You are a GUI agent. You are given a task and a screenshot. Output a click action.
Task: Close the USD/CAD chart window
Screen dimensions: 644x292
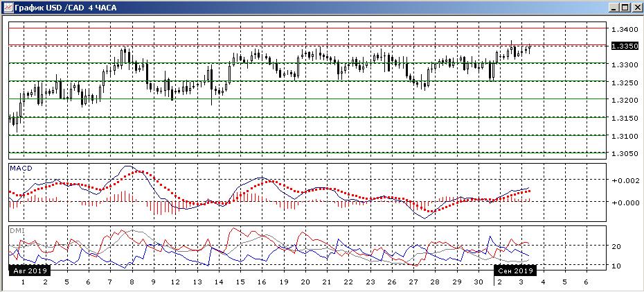(636, 7)
